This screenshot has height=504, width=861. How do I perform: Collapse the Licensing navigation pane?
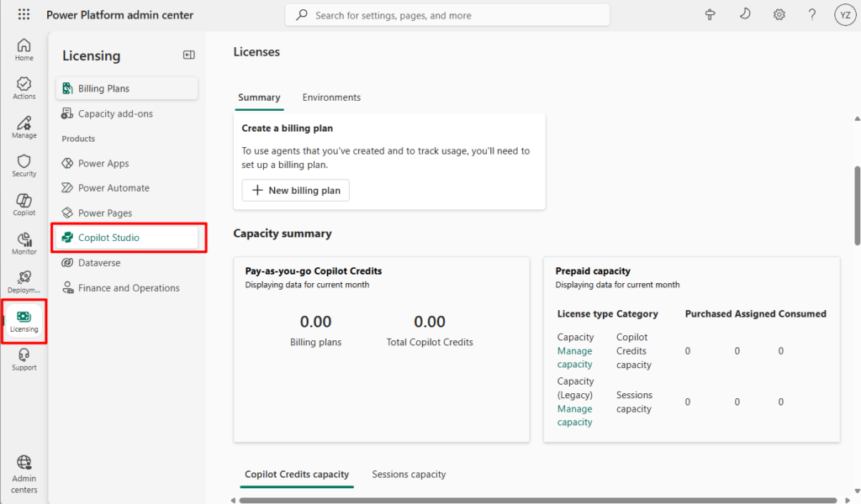pyautogui.click(x=189, y=55)
